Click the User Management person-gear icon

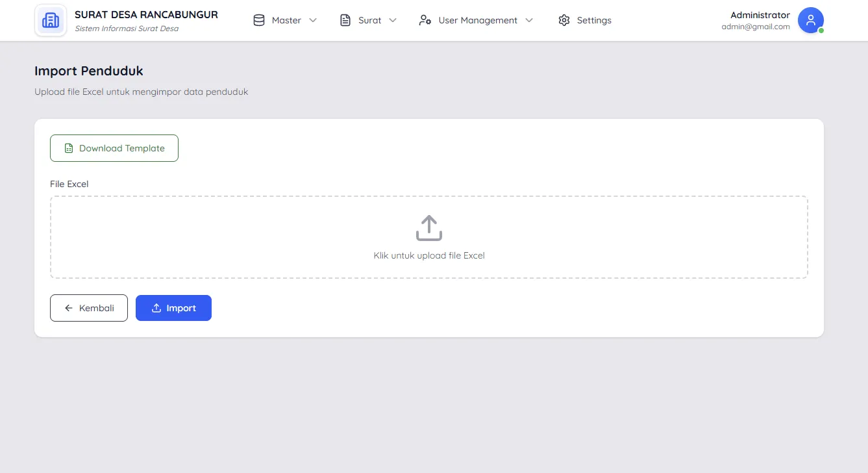[x=425, y=20]
